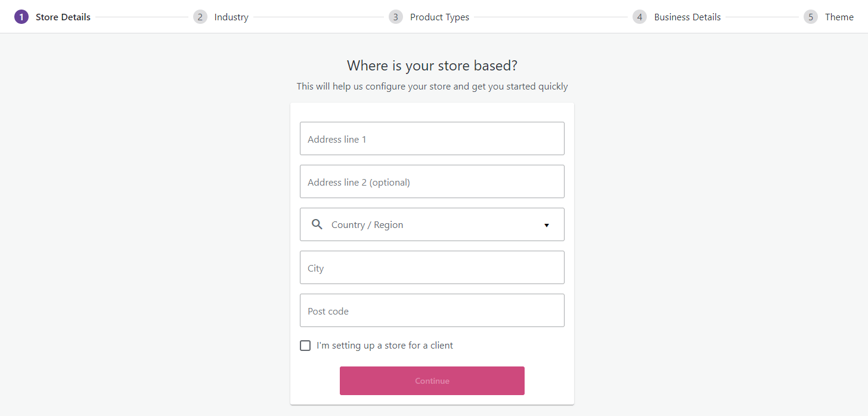Check the setting up for client checkbox
Viewport: 868px width, 416px height.
click(305, 346)
